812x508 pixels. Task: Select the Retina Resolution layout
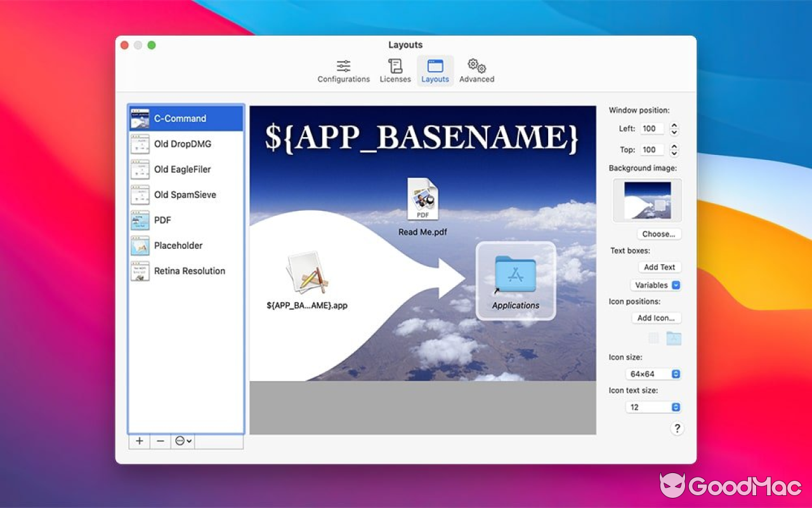[x=189, y=271]
